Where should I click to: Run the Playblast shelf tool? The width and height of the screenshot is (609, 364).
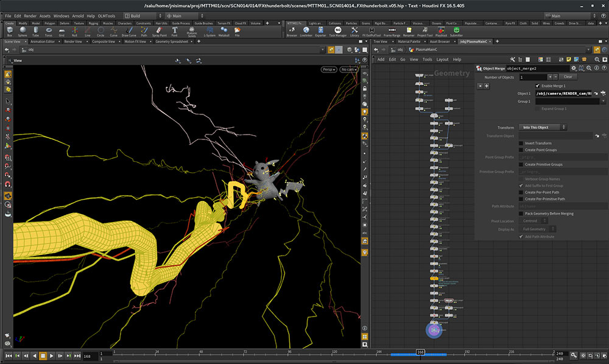[441, 32]
